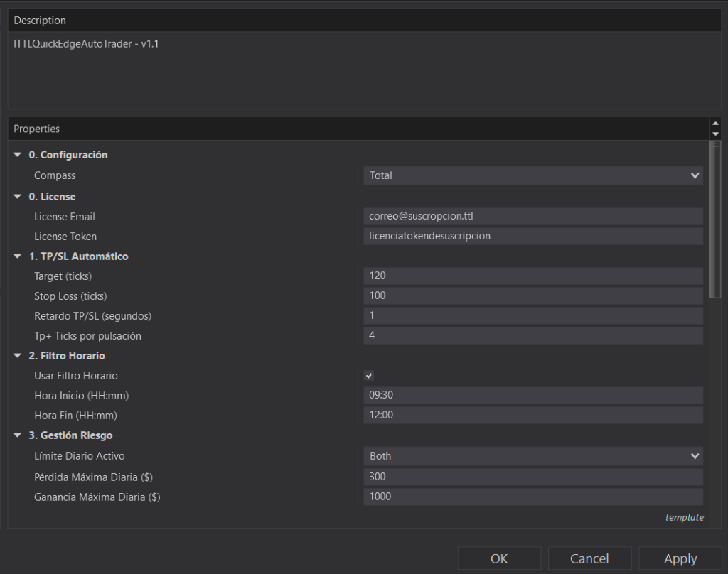Click the template link

pos(684,517)
